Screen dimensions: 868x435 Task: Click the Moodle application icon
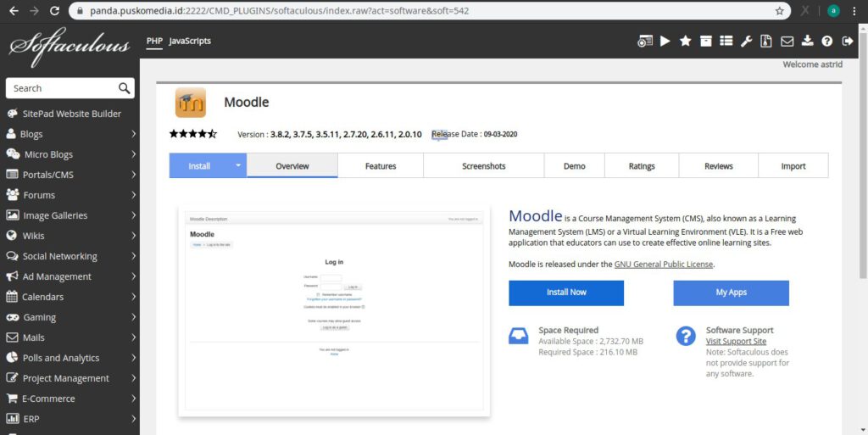click(x=191, y=103)
